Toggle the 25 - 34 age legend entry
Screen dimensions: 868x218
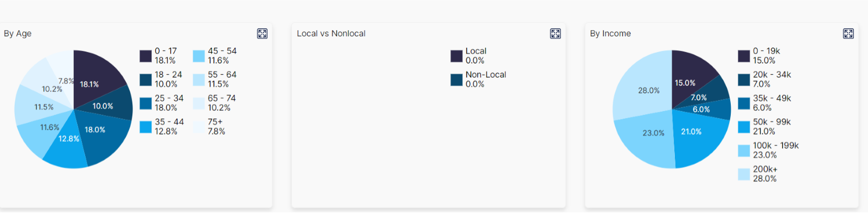tap(162, 103)
